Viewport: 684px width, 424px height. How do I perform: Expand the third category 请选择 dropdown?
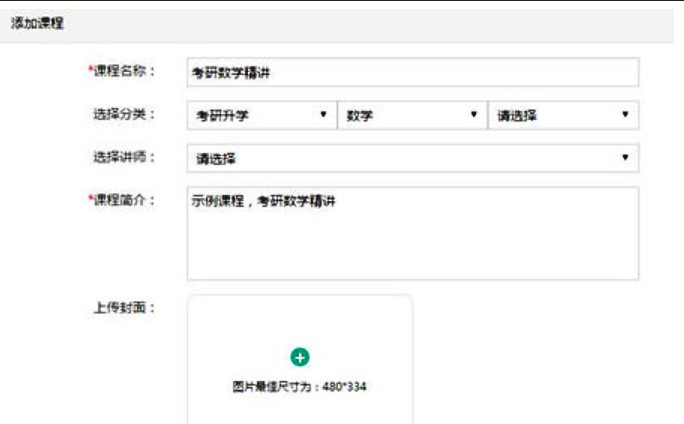562,115
